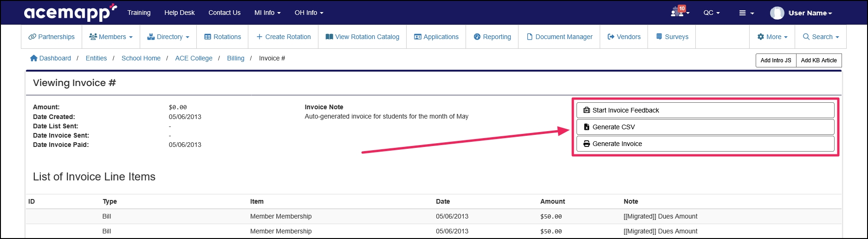The width and height of the screenshot is (868, 239).
Task: Open the QC dropdown
Action: point(712,13)
